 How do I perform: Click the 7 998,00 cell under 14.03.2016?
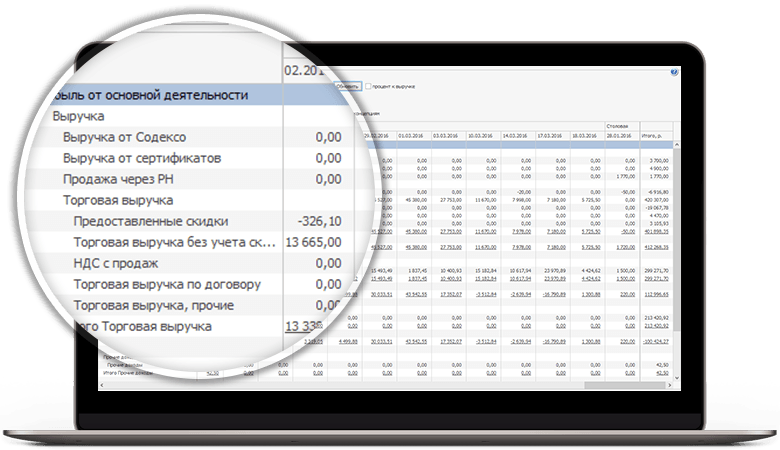click(521, 200)
